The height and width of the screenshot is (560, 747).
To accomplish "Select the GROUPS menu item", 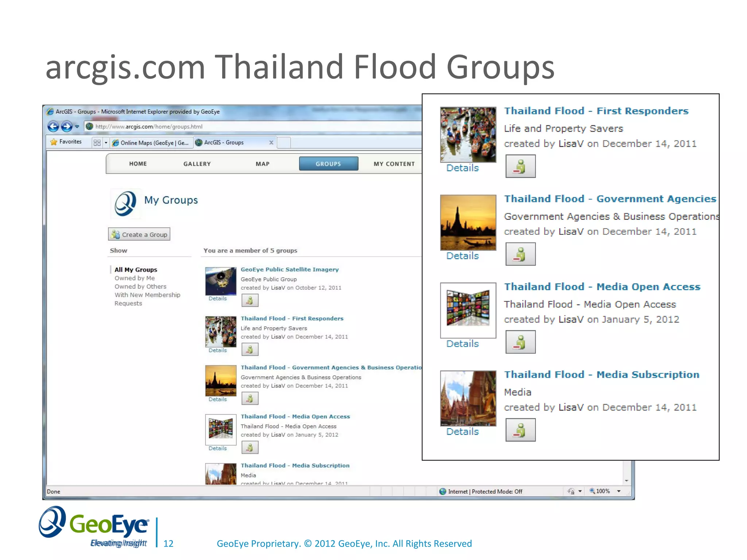I will tap(329, 164).
